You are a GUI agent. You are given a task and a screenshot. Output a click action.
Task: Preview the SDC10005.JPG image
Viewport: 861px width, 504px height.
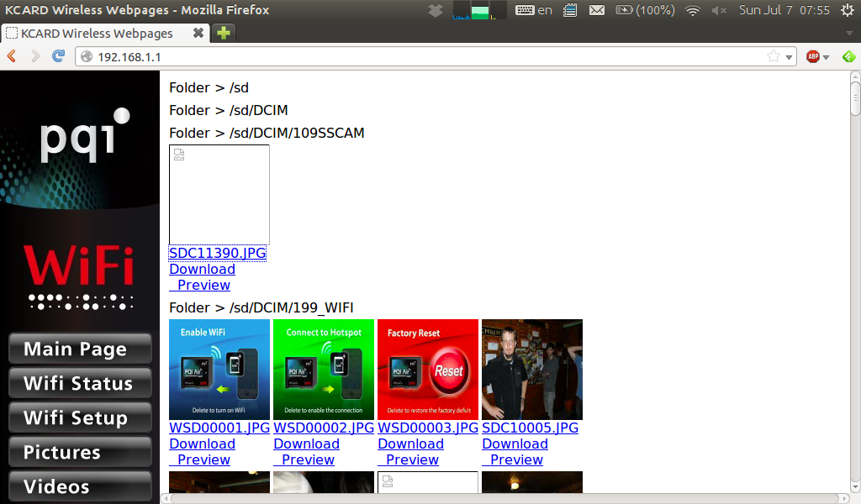point(513,459)
